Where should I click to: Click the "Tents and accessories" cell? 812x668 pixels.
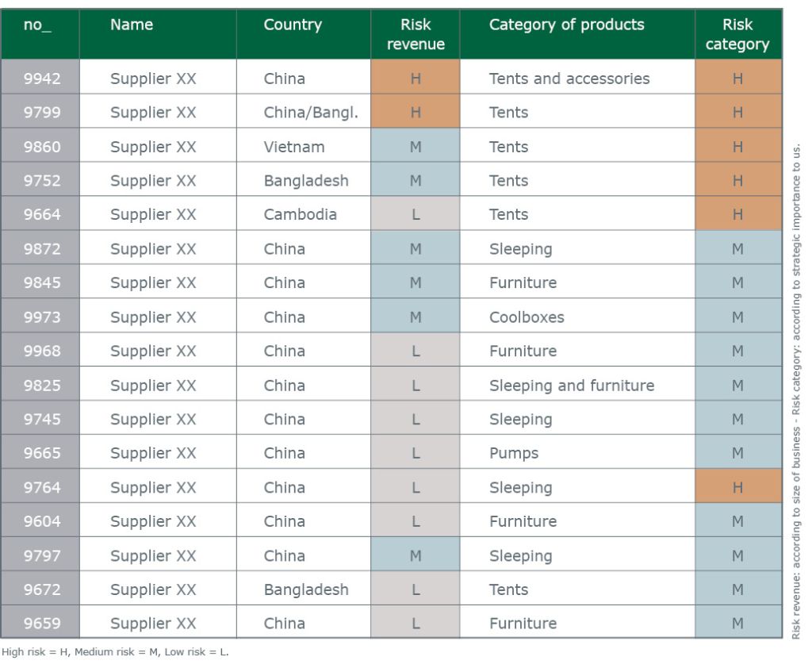click(x=569, y=79)
